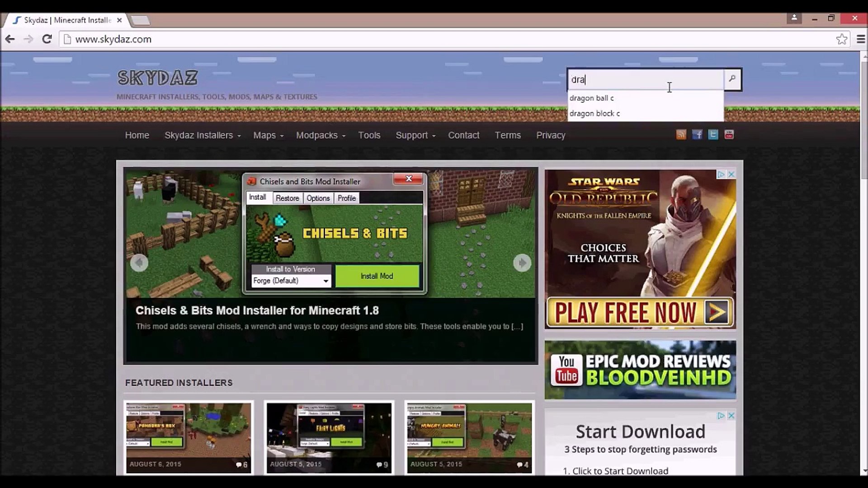
Task: Click the website search input field
Action: point(645,80)
